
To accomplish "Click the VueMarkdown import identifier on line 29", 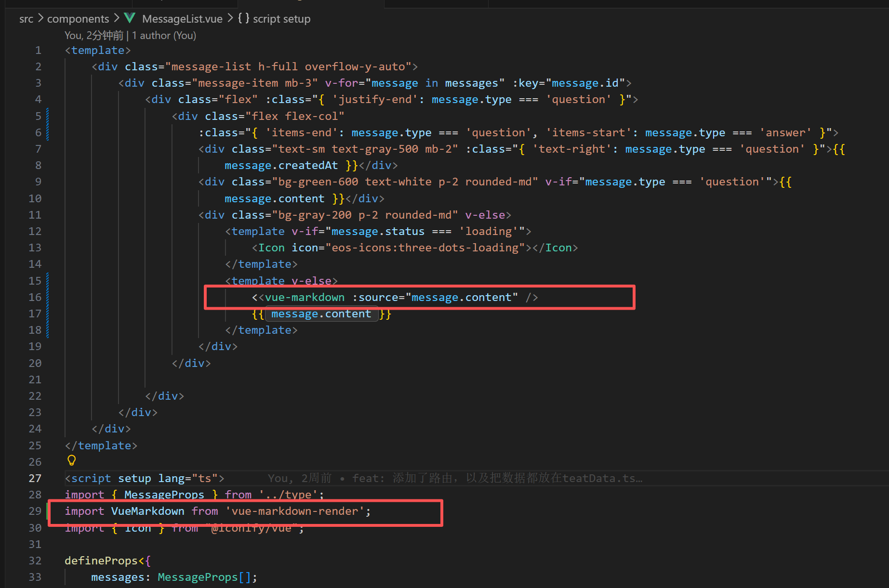I will tap(148, 511).
